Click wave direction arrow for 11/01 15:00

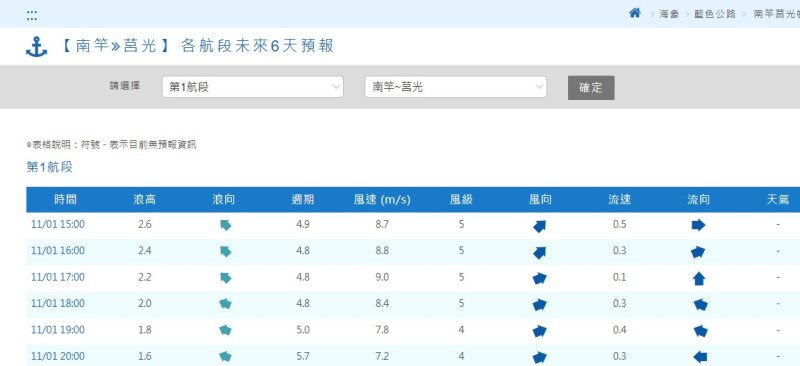(x=226, y=225)
